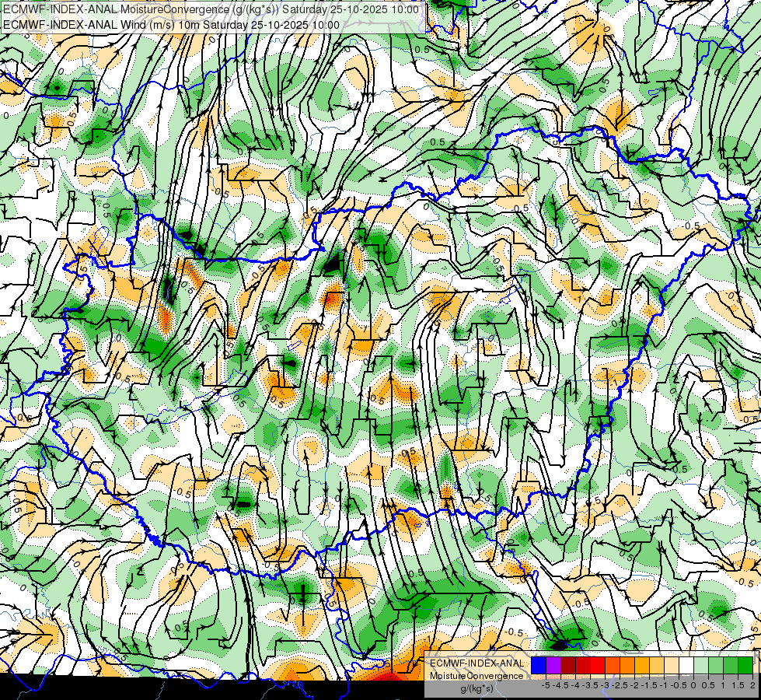Click the lightest green legend swatch
761x700 pixels.
click(701, 666)
